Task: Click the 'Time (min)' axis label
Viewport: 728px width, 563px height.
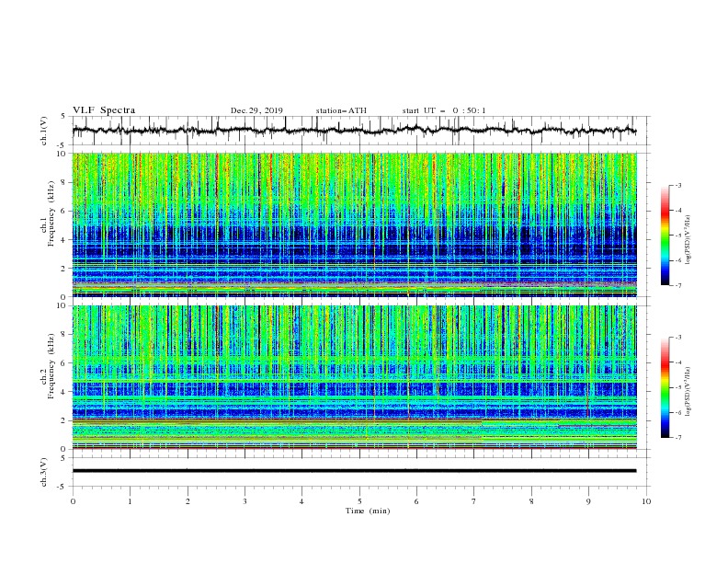Action: [x=368, y=511]
